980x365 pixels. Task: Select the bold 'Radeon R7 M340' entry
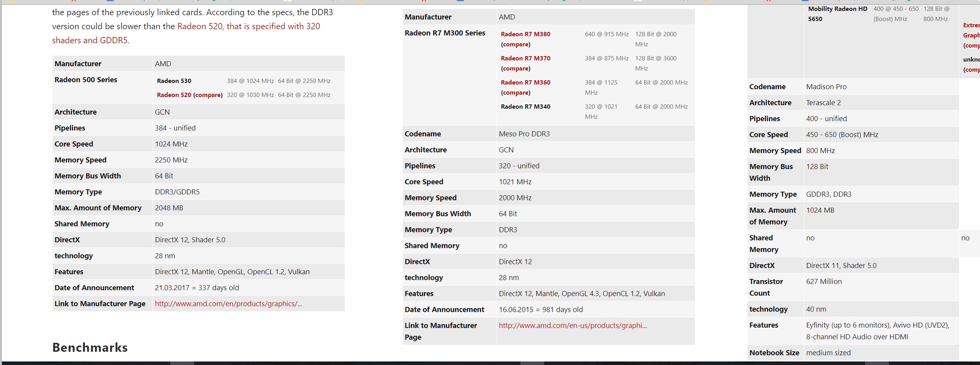click(x=525, y=107)
